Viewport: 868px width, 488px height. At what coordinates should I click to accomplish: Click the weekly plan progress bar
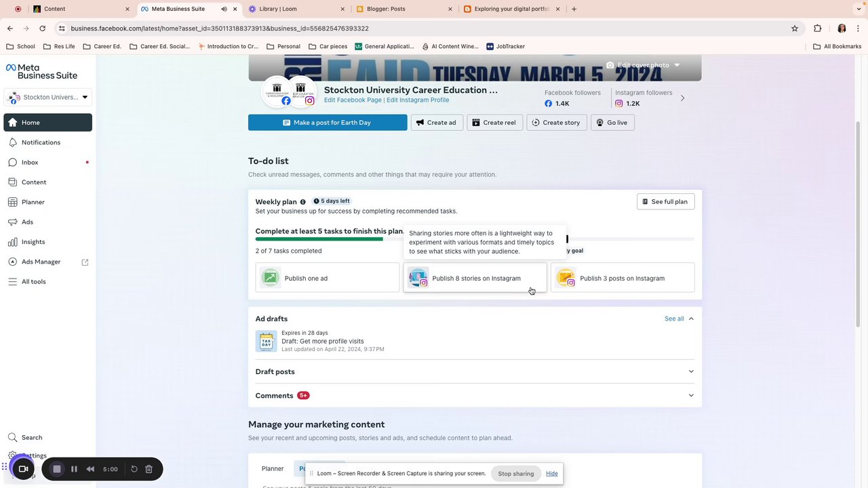[x=475, y=239]
